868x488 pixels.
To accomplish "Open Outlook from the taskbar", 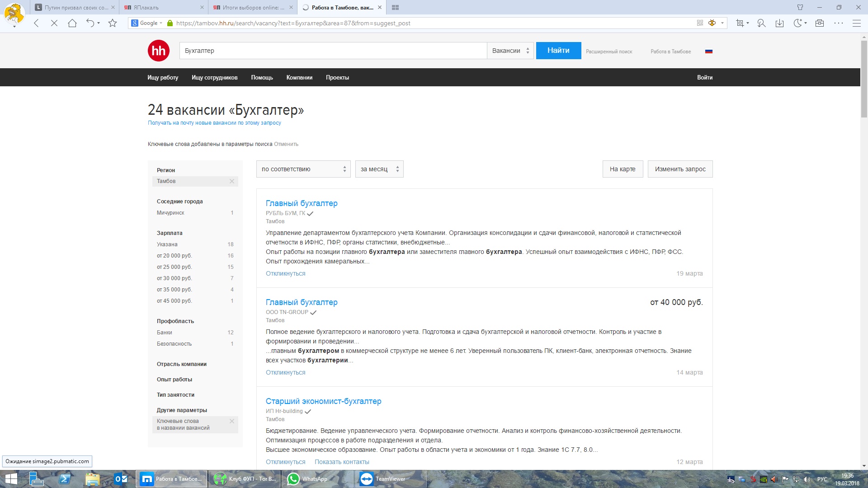I will [x=121, y=479].
